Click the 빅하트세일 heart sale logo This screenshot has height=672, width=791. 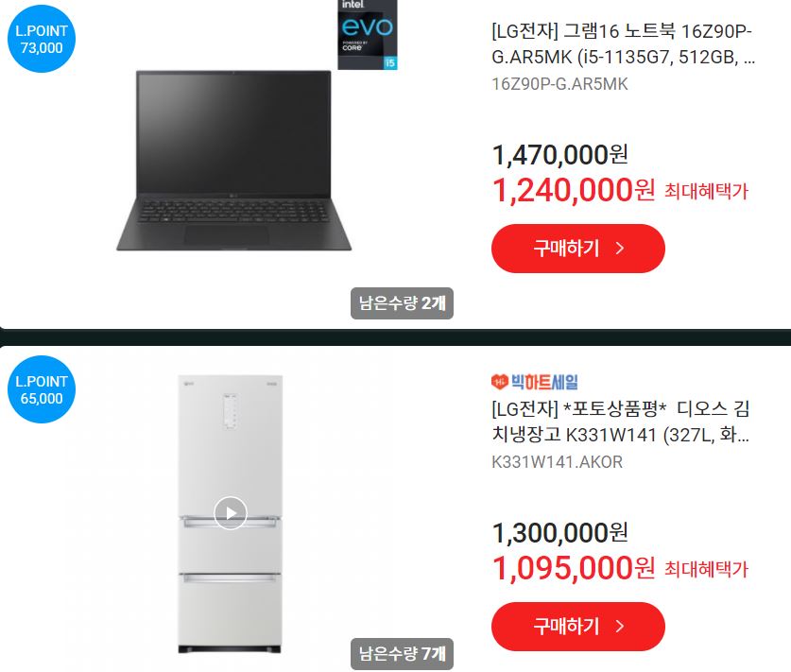534,382
